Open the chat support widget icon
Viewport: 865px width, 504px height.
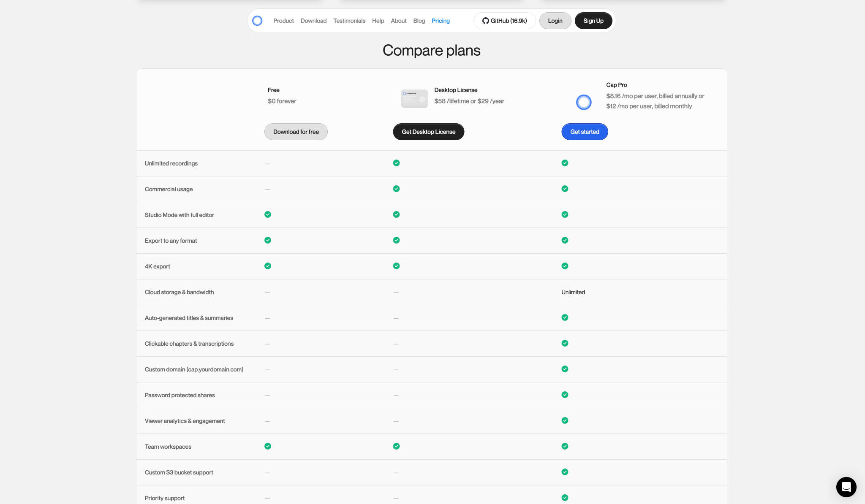pyautogui.click(x=846, y=487)
